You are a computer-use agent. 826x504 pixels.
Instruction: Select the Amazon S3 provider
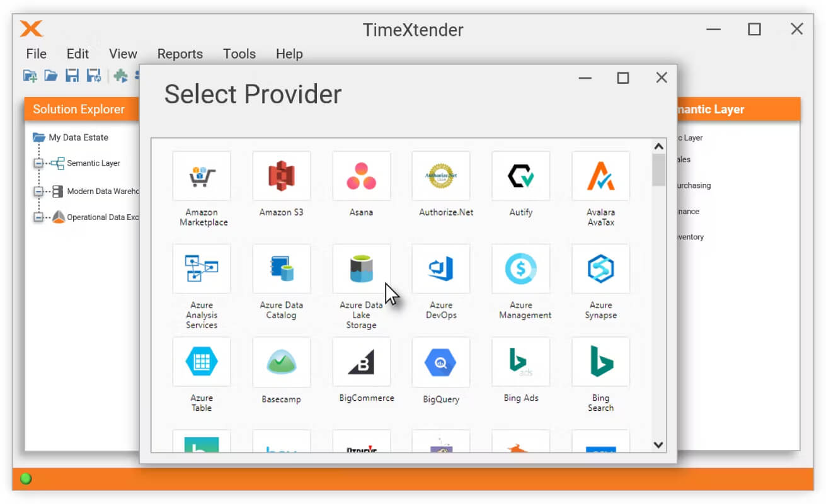282,176
